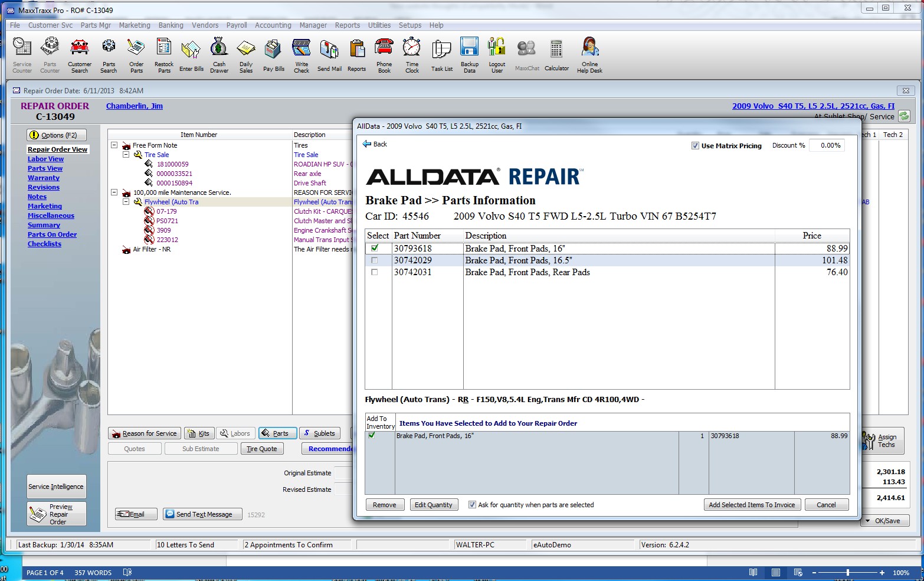The image size is (924, 581).
Task: Open Send Mail tool
Action: (329, 56)
